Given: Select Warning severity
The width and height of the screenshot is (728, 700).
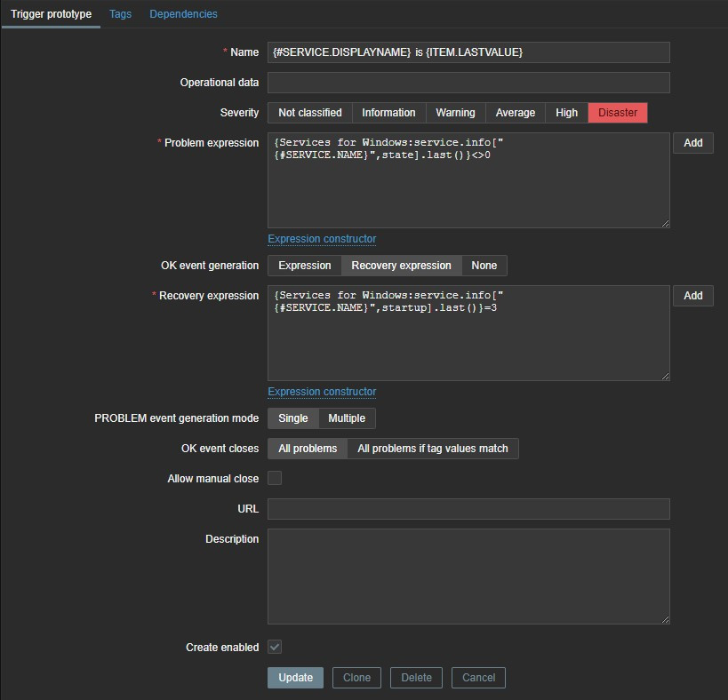Looking at the screenshot, I should pyautogui.click(x=455, y=113).
